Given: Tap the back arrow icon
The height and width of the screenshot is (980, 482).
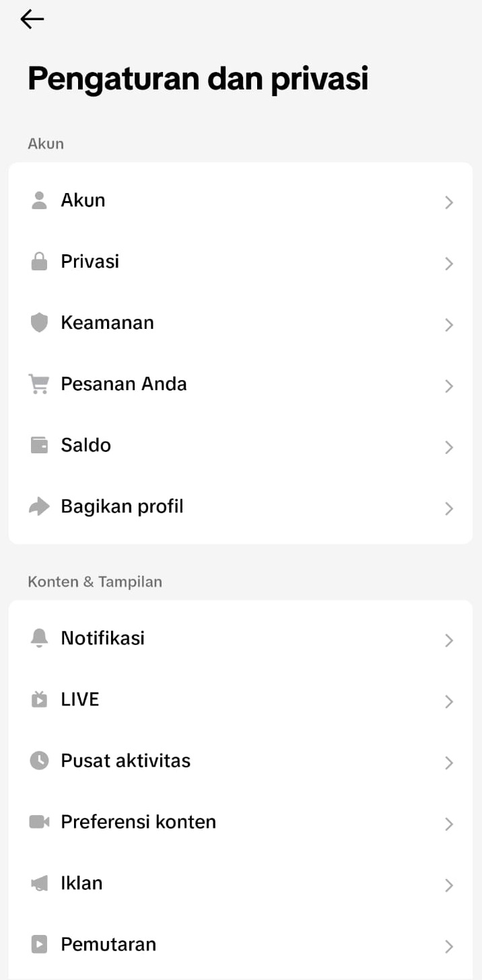Looking at the screenshot, I should (x=32, y=20).
